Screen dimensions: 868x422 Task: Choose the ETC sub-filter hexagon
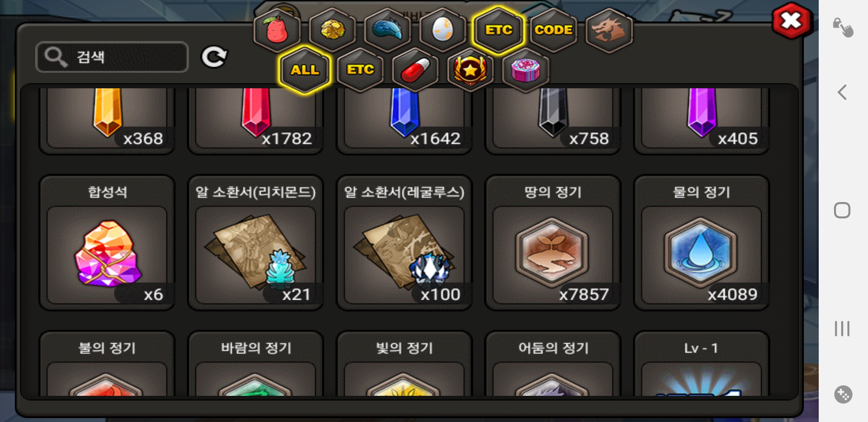pyautogui.click(x=360, y=70)
